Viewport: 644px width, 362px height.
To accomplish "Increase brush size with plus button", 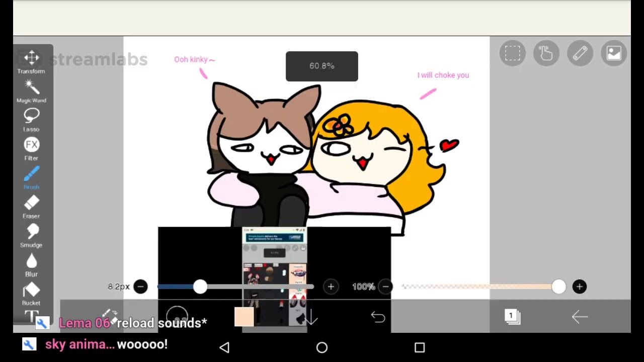I will pyautogui.click(x=331, y=287).
